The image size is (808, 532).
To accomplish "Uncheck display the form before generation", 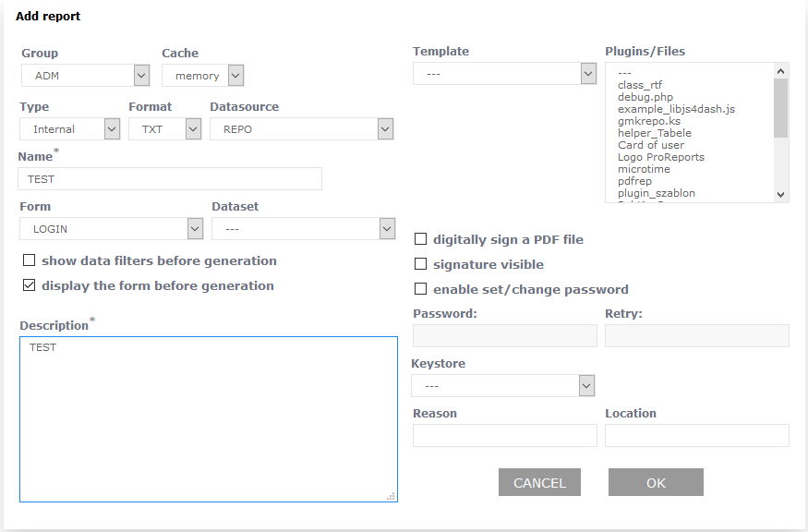I will click(30, 286).
